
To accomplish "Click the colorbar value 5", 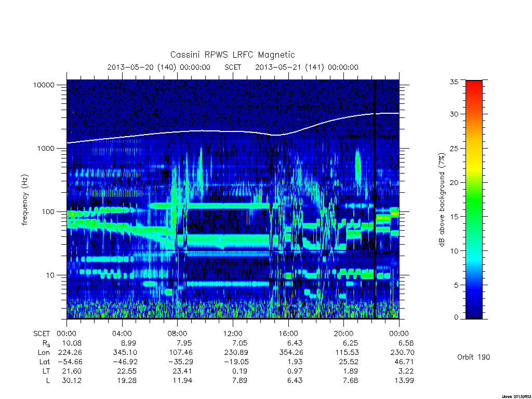I will [456, 285].
